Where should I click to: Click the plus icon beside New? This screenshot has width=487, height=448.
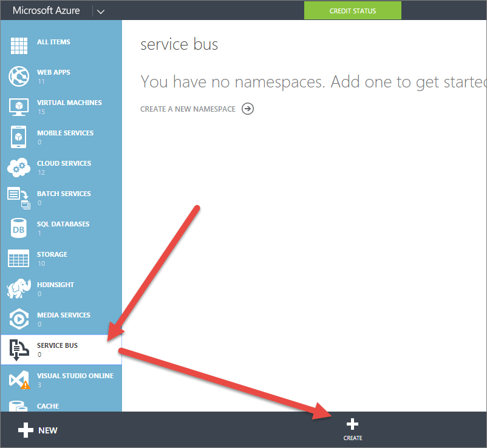(x=26, y=430)
